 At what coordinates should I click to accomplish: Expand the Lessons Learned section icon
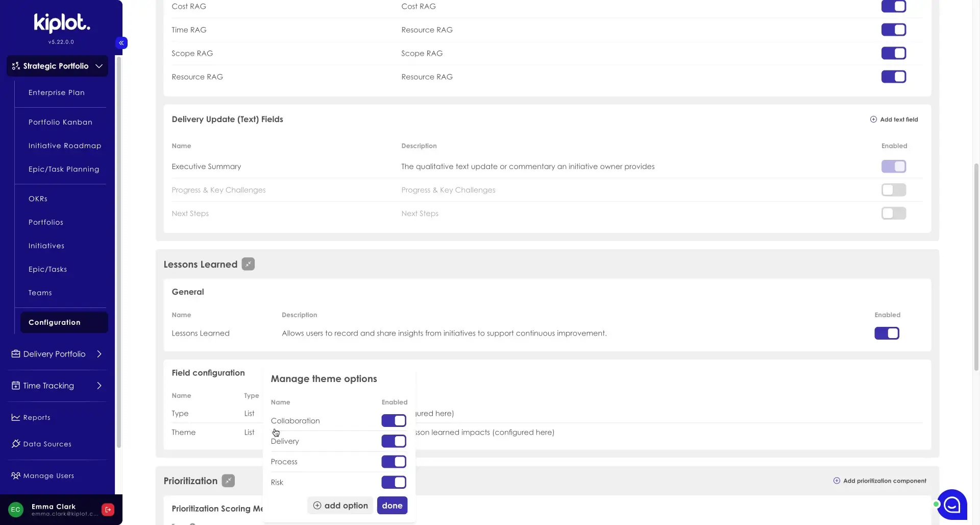(x=248, y=264)
